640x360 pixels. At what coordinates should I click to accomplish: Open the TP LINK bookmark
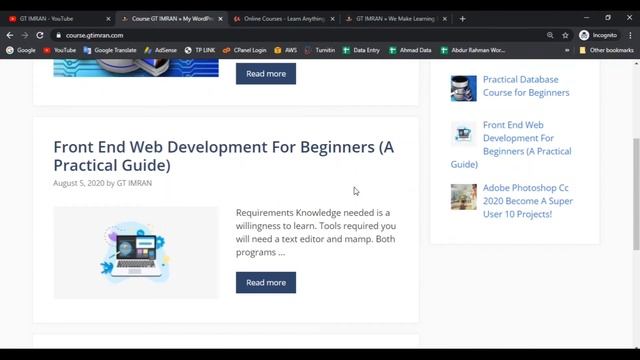click(200, 50)
